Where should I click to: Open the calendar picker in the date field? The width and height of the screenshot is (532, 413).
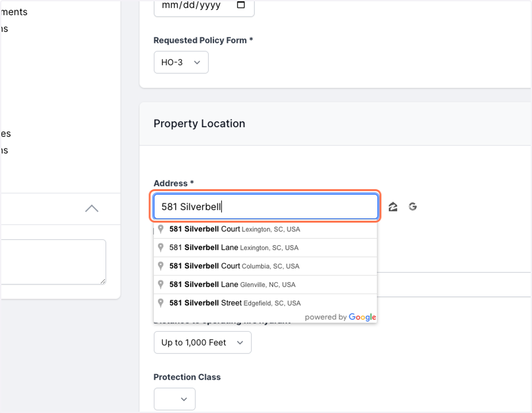[241, 5]
